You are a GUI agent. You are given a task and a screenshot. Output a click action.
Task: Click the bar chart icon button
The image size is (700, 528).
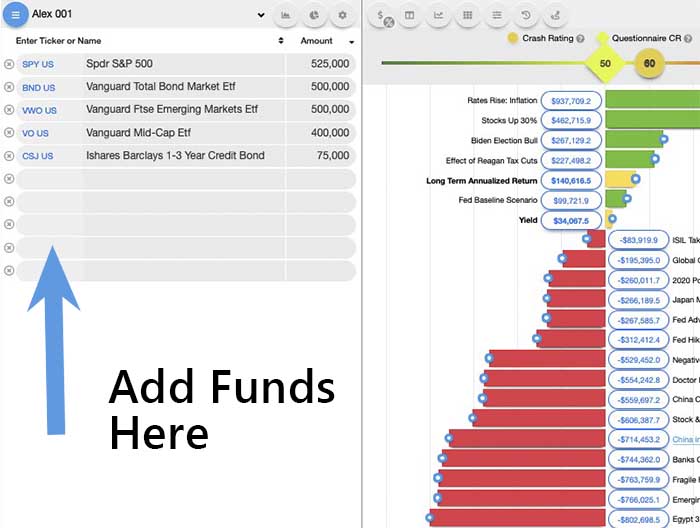(286, 16)
